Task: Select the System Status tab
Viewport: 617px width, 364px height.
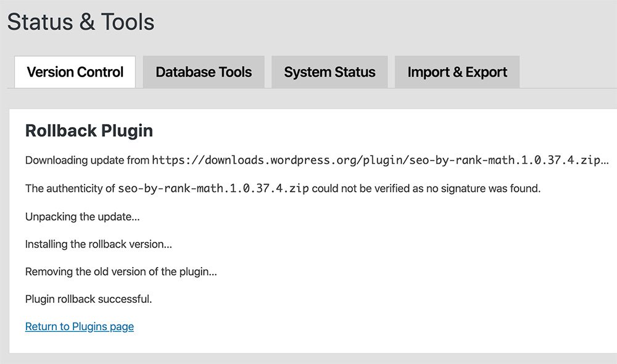Action: pos(329,72)
